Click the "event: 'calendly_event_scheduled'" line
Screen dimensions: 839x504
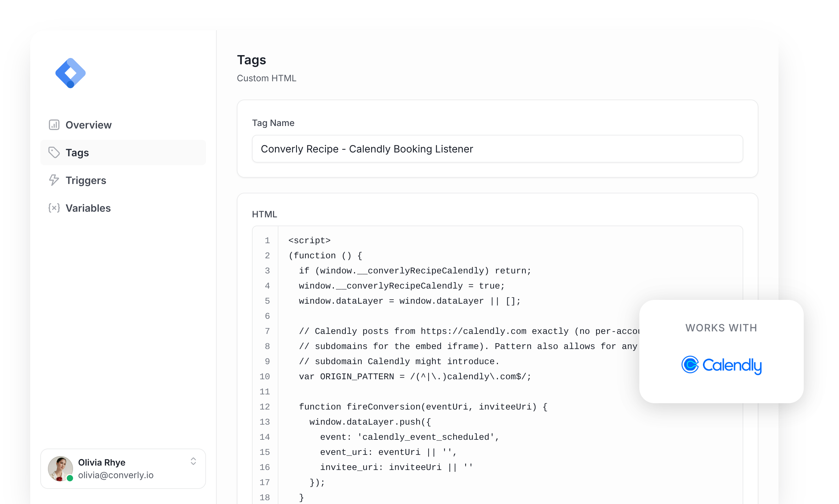coord(409,437)
